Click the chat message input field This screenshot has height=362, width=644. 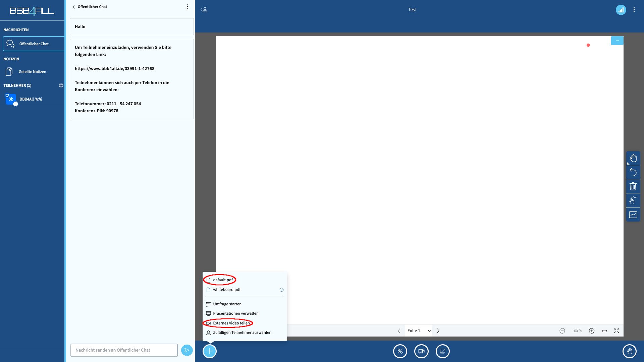click(124, 350)
